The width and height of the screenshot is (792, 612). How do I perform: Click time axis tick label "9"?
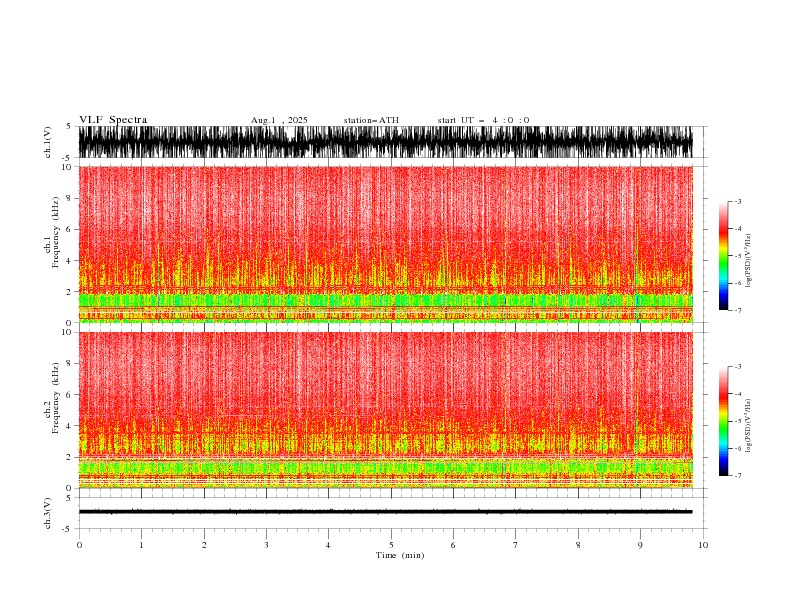[640, 545]
